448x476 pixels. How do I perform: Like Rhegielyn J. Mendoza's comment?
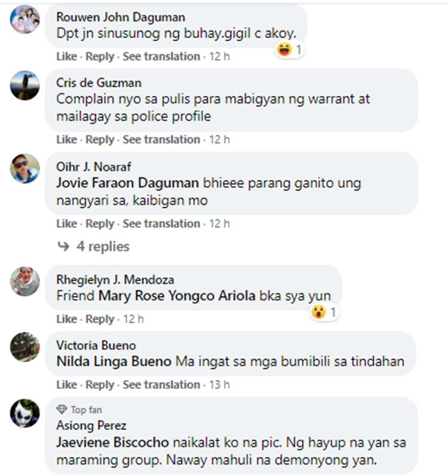point(67,319)
